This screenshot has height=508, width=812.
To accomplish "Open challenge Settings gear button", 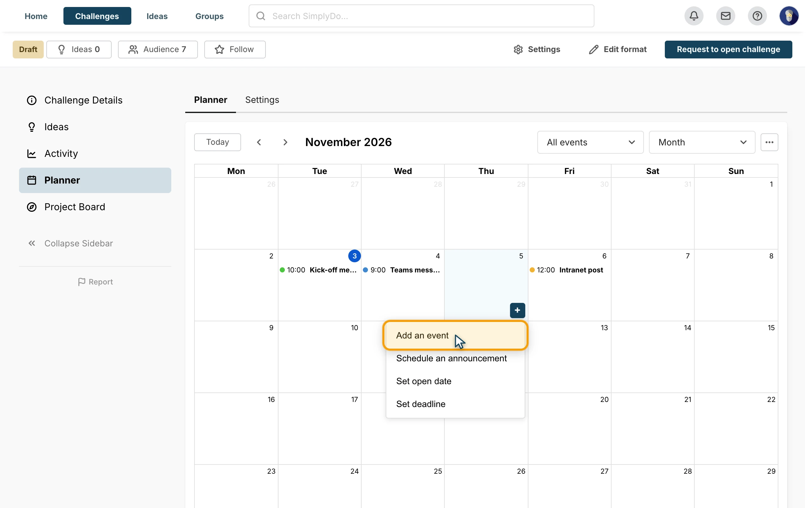I will pos(537,50).
